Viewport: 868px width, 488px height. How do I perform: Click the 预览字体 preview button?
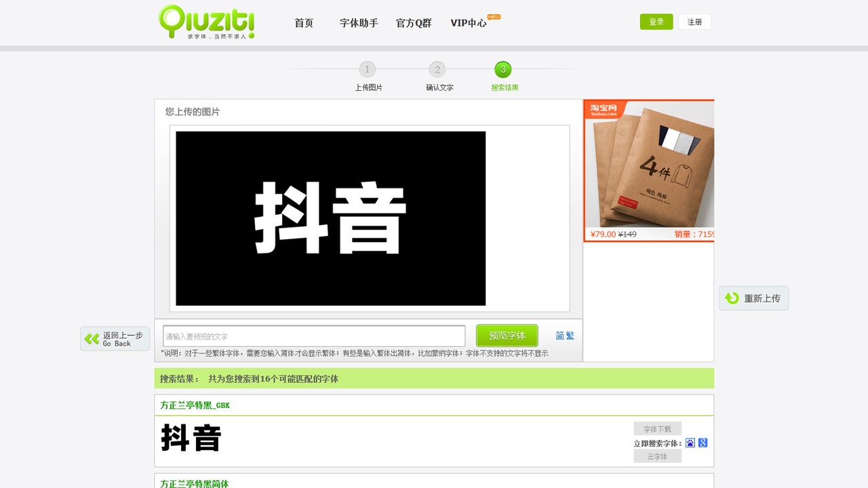[x=507, y=335]
